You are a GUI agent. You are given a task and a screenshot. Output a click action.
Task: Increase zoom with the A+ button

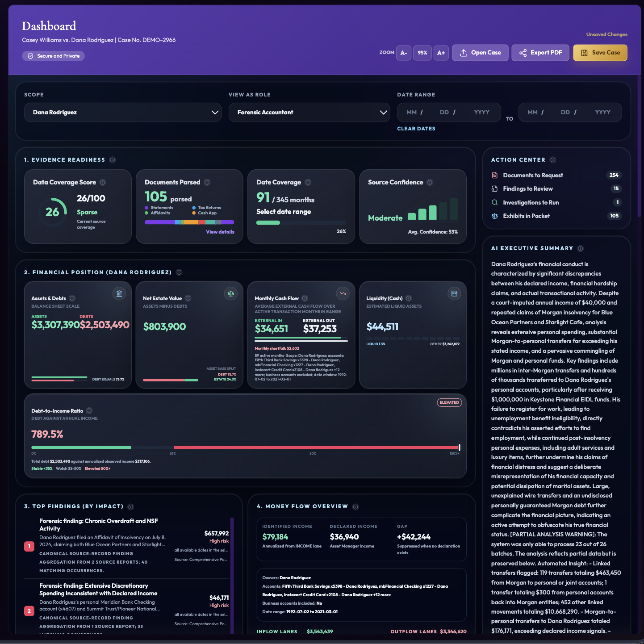pyautogui.click(x=441, y=53)
